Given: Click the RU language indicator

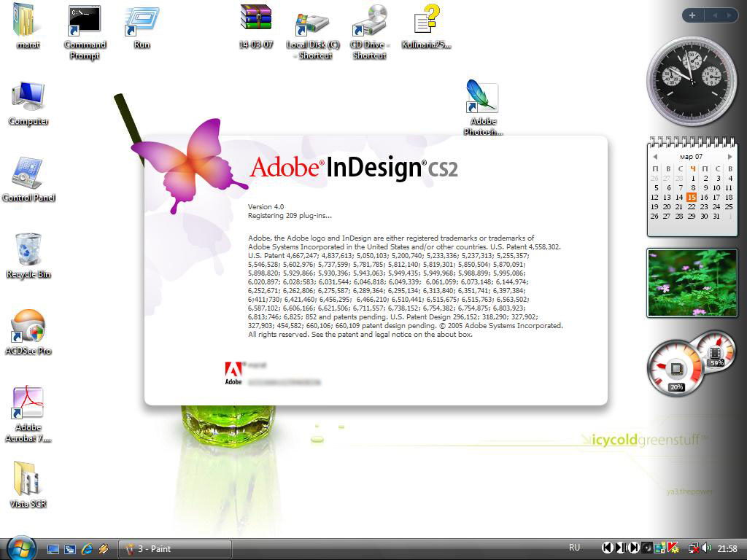Looking at the screenshot, I should [575, 548].
